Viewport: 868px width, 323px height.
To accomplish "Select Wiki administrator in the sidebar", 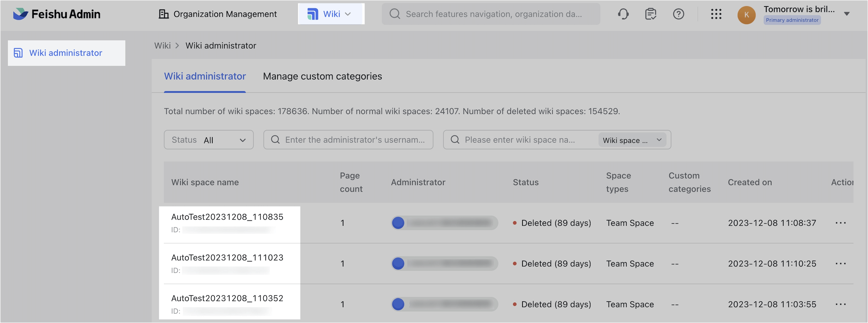I will [66, 53].
